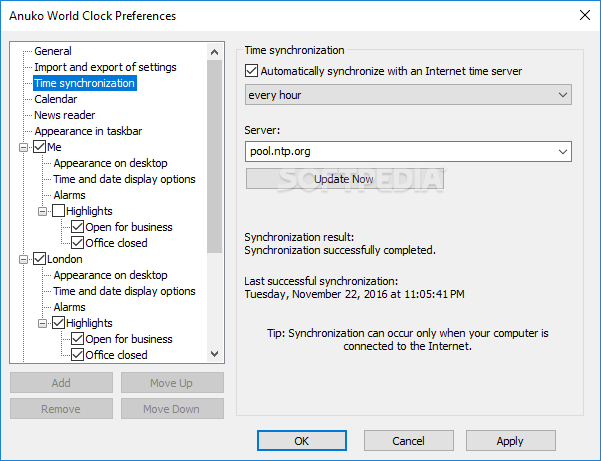Open News reader settings page
The height and width of the screenshot is (461, 601).
tap(64, 115)
